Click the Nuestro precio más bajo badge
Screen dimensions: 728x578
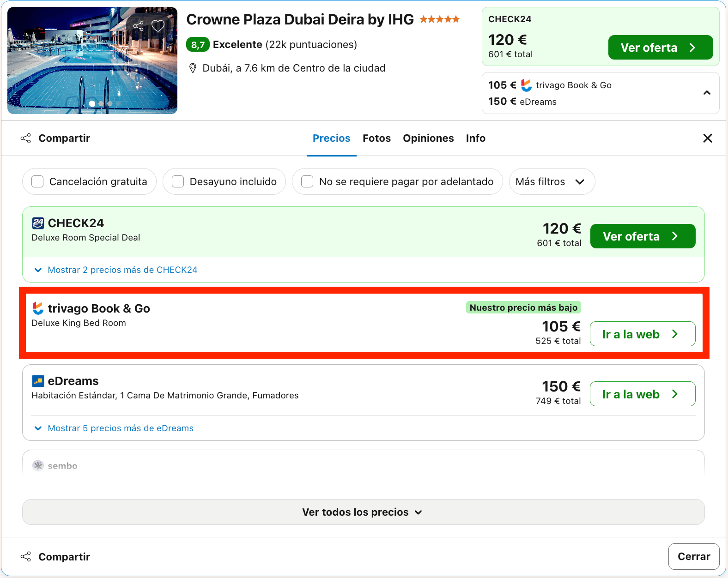pos(523,307)
